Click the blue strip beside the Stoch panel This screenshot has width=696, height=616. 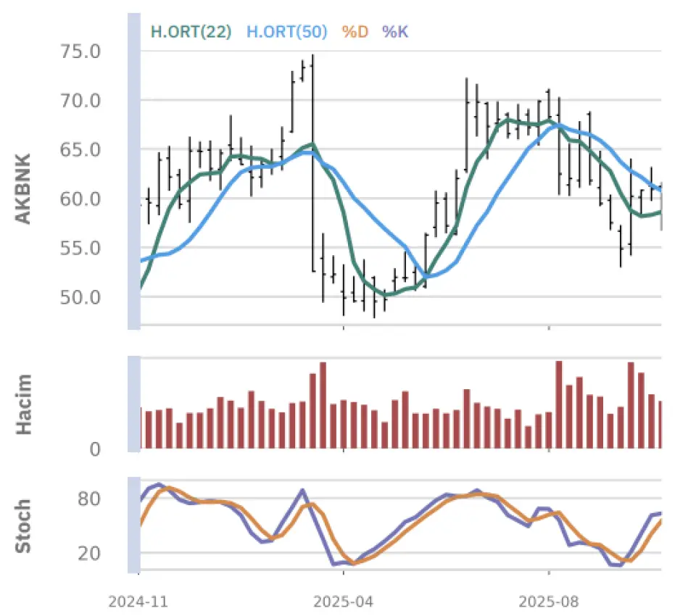[133, 525]
